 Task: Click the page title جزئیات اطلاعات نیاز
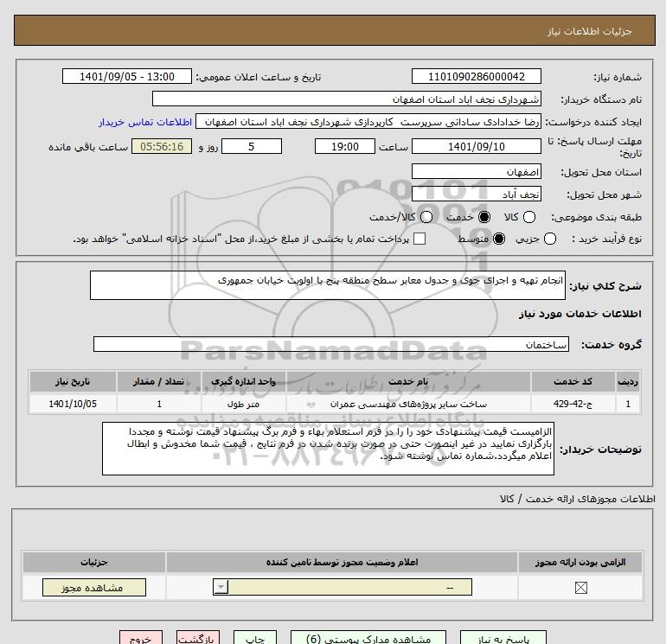pos(590,31)
